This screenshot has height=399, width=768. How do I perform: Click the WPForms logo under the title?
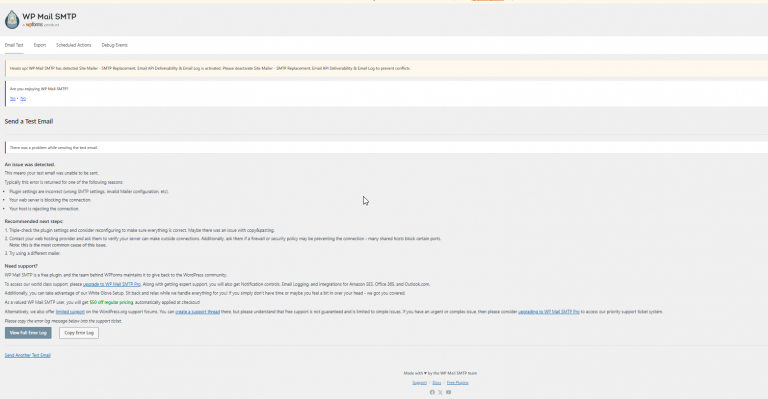click(x=34, y=24)
